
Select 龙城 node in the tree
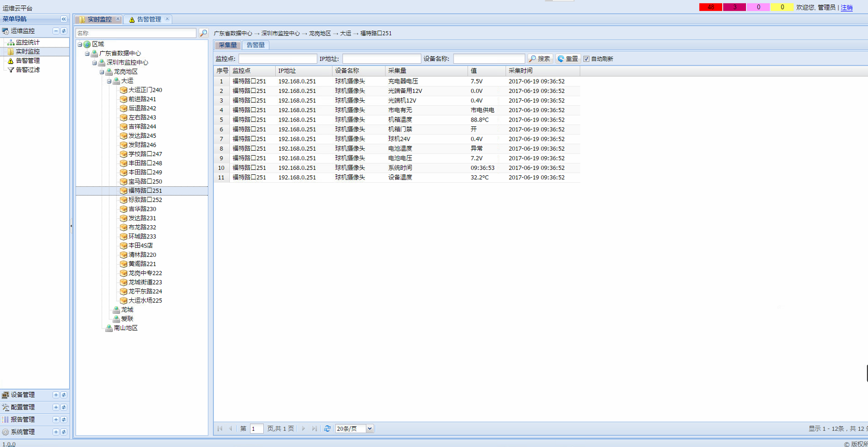click(127, 310)
